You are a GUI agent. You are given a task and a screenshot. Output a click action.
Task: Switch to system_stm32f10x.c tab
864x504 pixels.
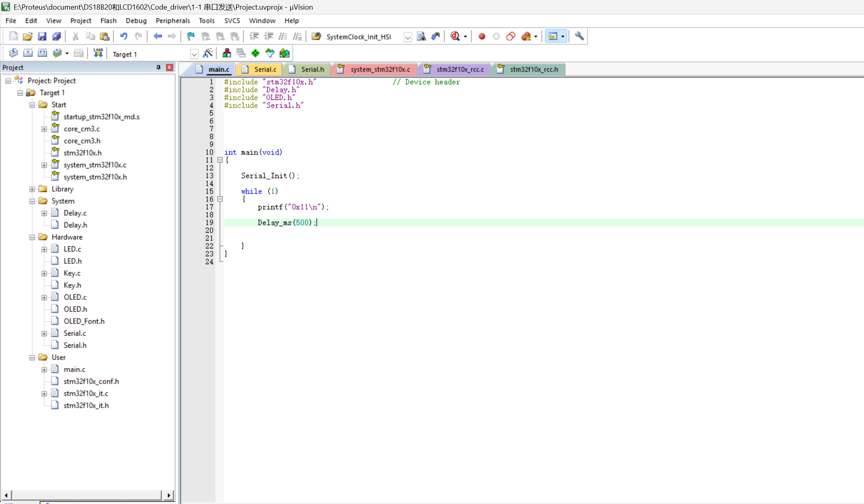point(374,69)
